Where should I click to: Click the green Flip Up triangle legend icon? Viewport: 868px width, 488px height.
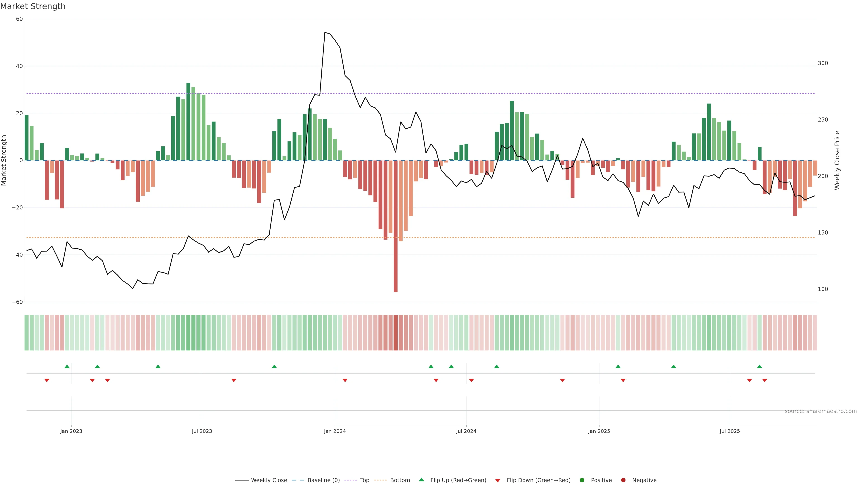coord(421,480)
